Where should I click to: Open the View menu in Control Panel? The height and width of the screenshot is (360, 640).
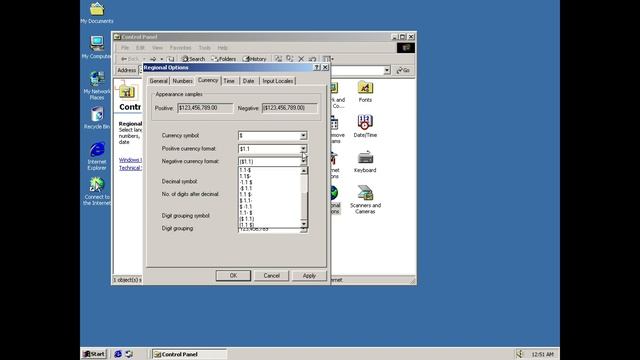(x=157, y=48)
